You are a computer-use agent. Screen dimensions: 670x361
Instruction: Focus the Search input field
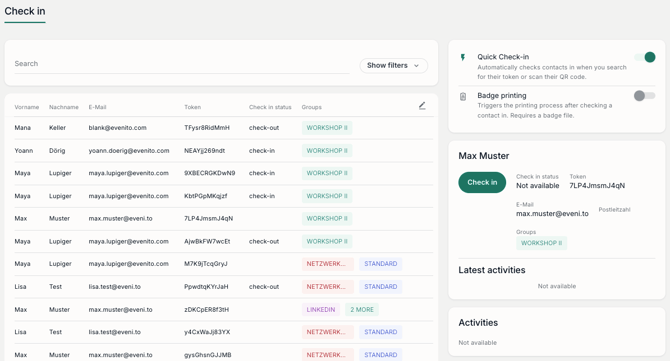click(x=182, y=64)
